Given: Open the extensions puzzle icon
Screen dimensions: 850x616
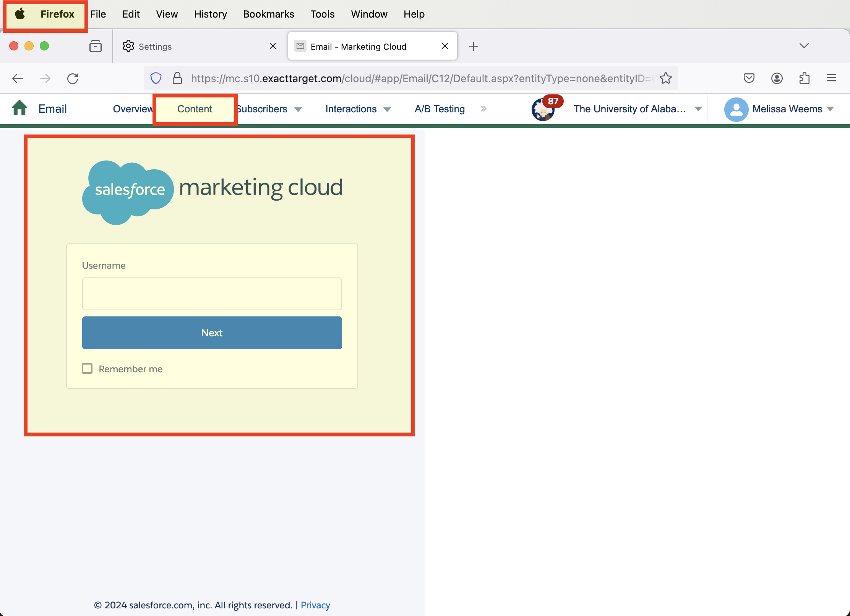Looking at the screenshot, I should (804, 78).
